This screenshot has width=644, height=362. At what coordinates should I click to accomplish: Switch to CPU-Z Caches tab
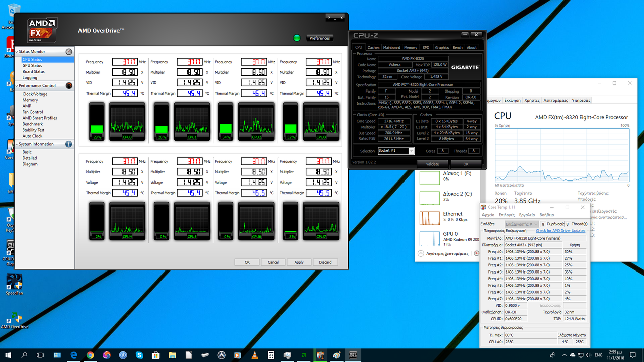point(373,48)
